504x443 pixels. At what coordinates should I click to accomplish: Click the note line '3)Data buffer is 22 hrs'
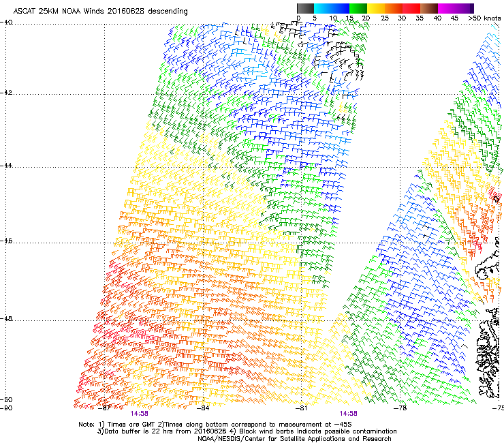click(247, 431)
